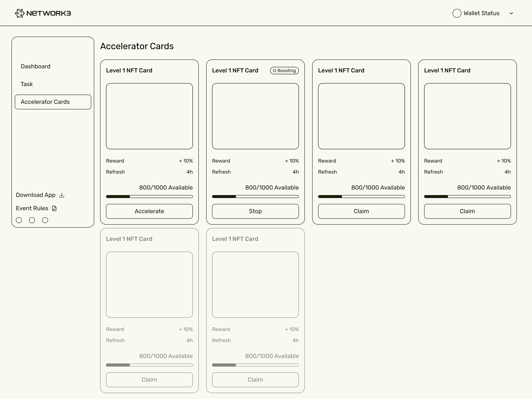Click the Network3 logo icon
Screen dimensions: 532x399
pos(20,13)
